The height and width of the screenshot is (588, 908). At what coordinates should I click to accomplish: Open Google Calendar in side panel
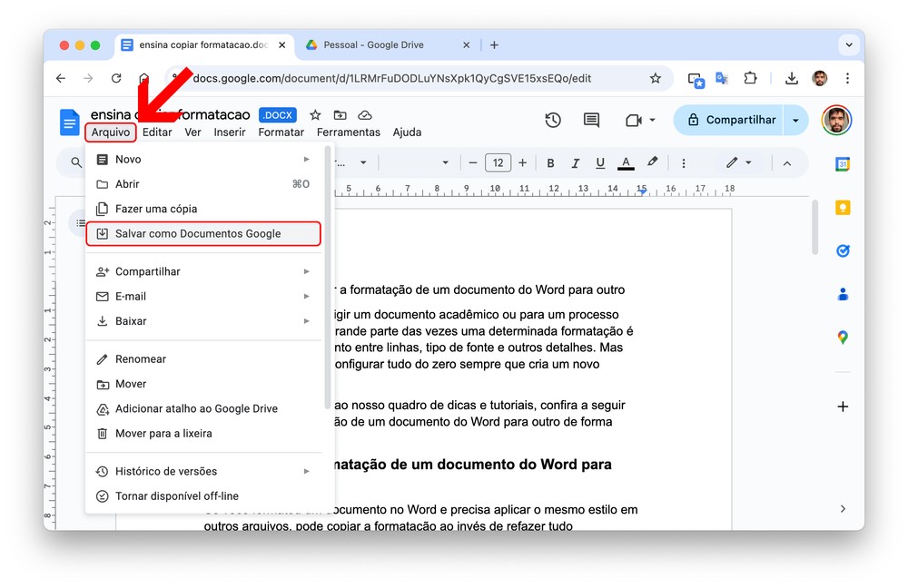click(843, 164)
